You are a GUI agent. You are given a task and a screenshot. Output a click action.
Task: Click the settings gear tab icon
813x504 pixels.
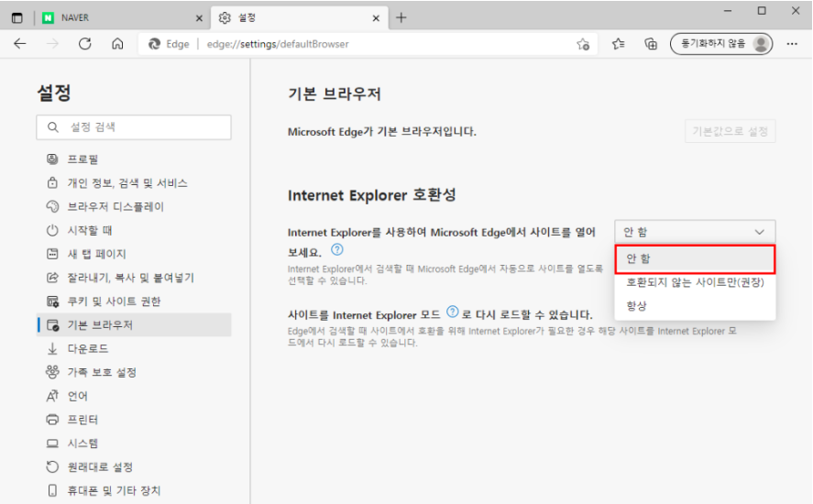click(x=225, y=17)
